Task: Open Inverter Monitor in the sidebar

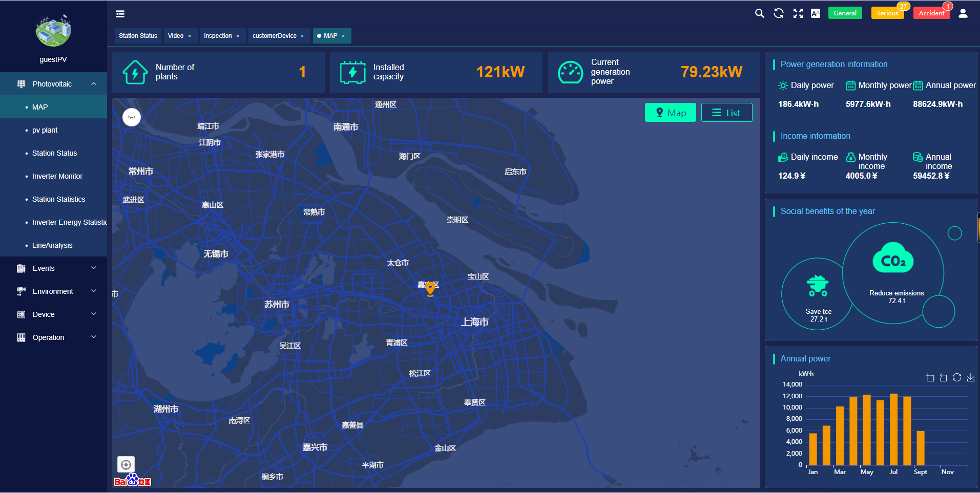Action: 53,176
